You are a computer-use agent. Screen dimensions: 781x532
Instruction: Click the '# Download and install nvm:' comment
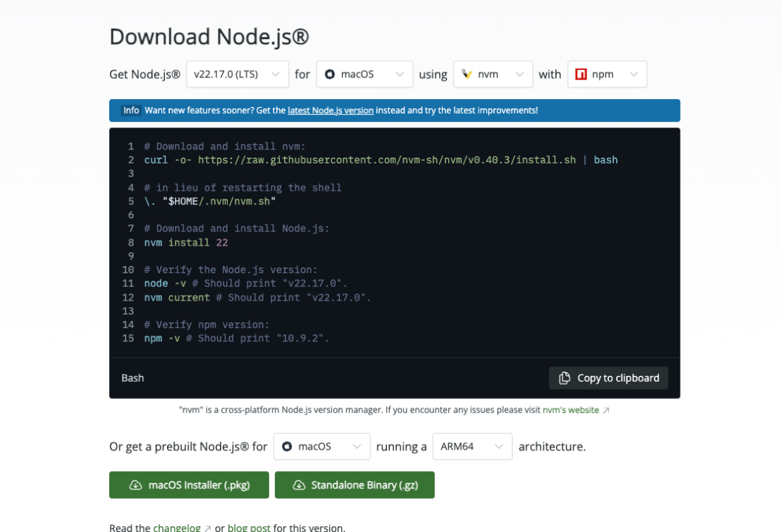[x=225, y=146]
